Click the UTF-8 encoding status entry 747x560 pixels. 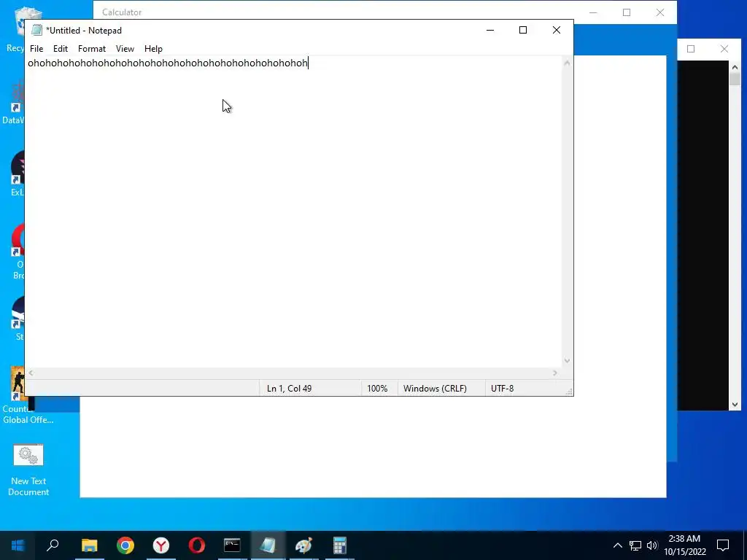click(502, 389)
